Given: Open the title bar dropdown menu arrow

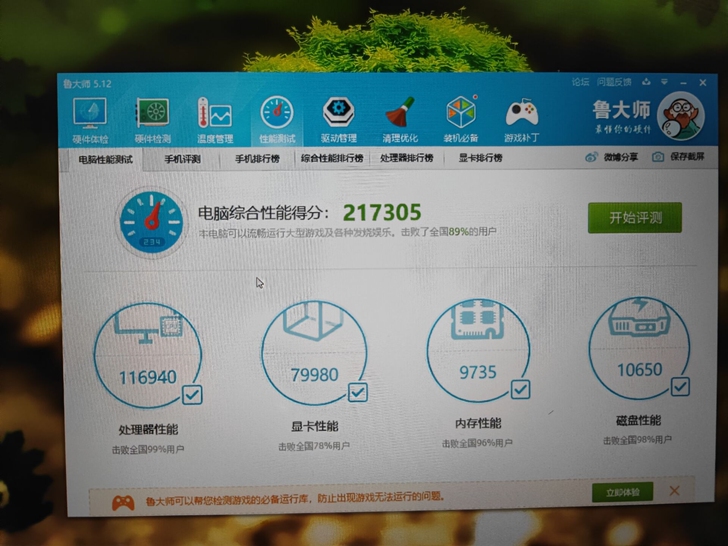Looking at the screenshot, I should [x=664, y=82].
